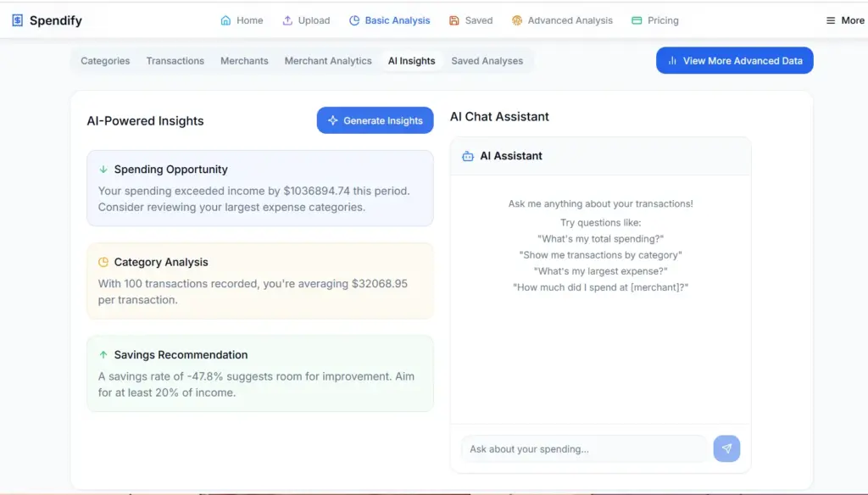Click the Basic Analysis clock icon

pos(355,19)
